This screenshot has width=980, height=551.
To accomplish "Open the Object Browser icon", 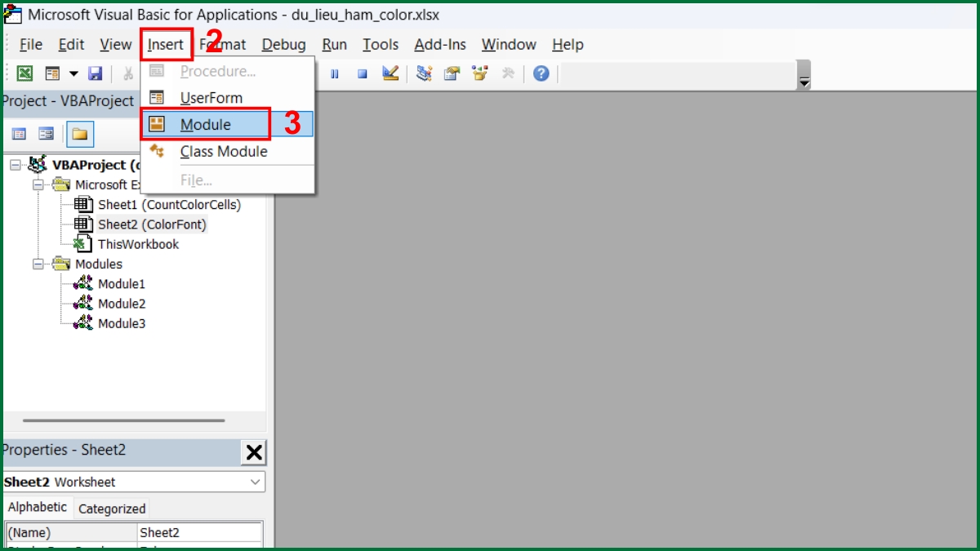I will 480,73.
